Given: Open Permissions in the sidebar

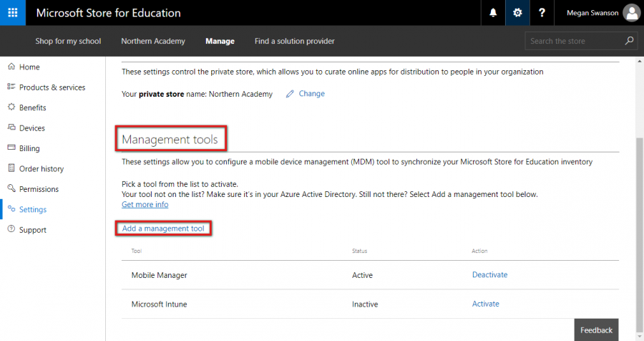Looking at the screenshot, I should [x=39, y=189].
